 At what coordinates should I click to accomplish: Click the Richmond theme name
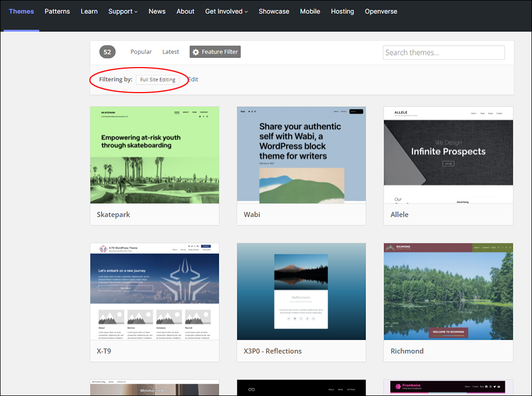tap(407, 351)
